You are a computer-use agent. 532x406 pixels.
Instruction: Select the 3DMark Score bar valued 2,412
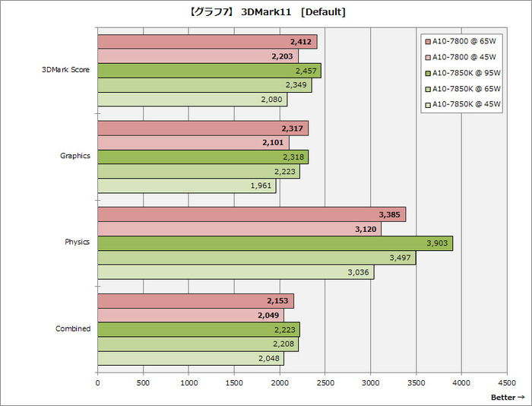click(x=207, y=42)
